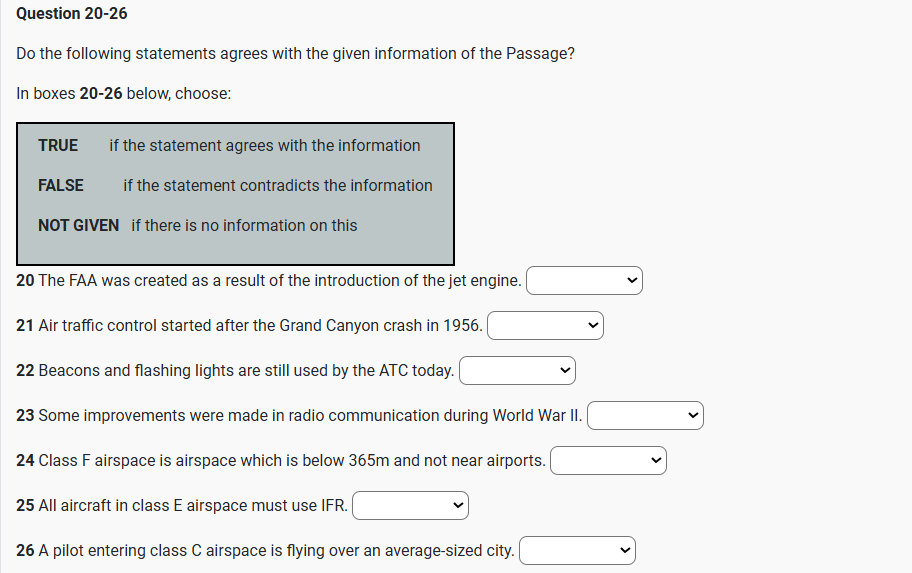Expand the answer dropdown for question 22
This screenshot has width=912, height=573.
click(517, 371)
